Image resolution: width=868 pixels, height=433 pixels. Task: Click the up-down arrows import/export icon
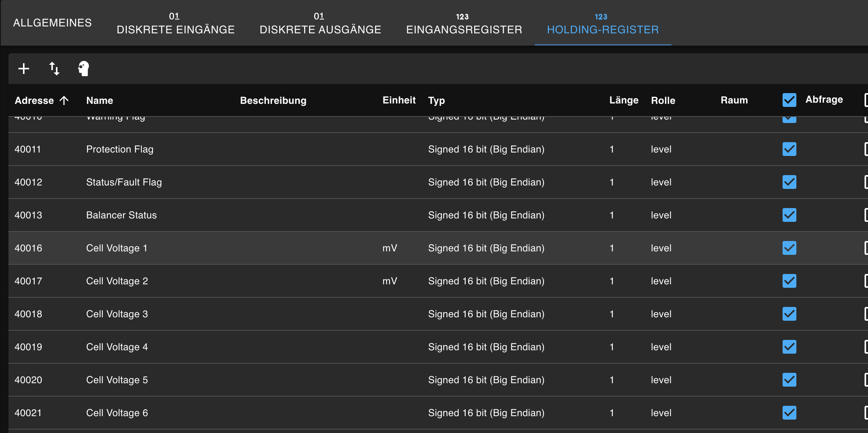(x=54, y=69)
